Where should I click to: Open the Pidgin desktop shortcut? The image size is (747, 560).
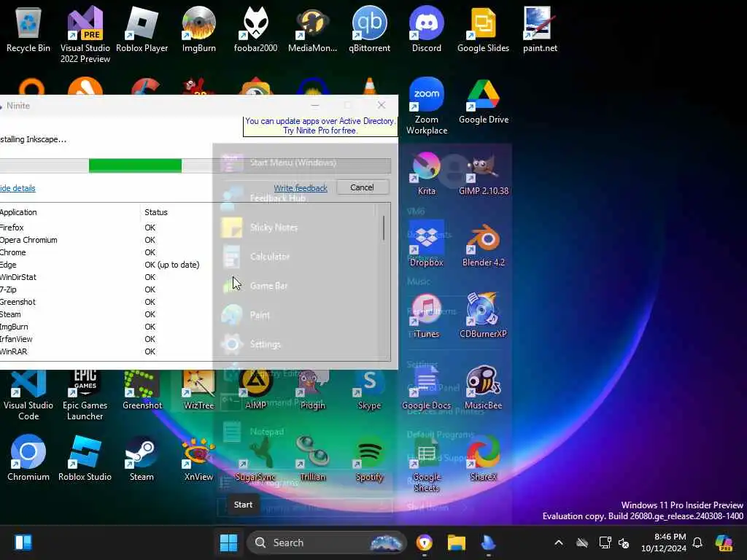tap(312, 389)
